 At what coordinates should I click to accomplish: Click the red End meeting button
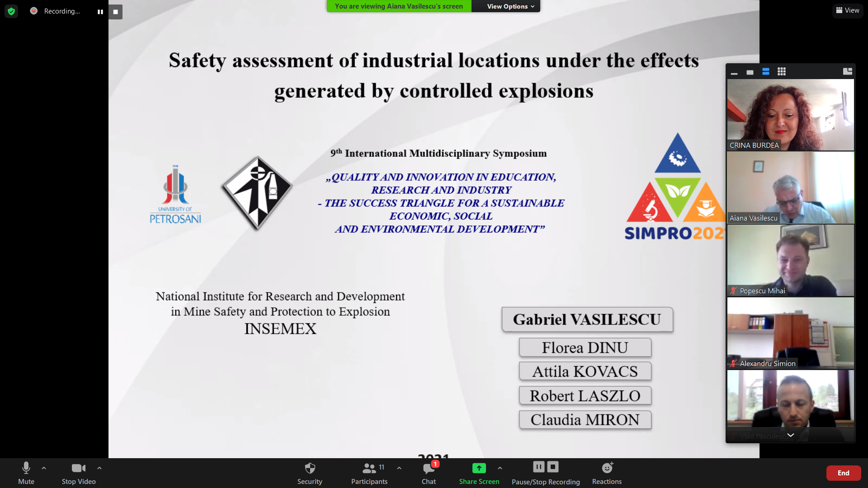pyautogui.click(x=844, y=473)
